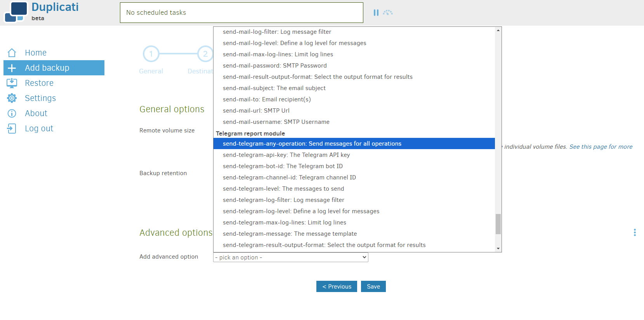Image resolution: width=644 pixels, height=320 pixels.
Task: Open the 'pick an option' dropdown
Action: point(291,257)
